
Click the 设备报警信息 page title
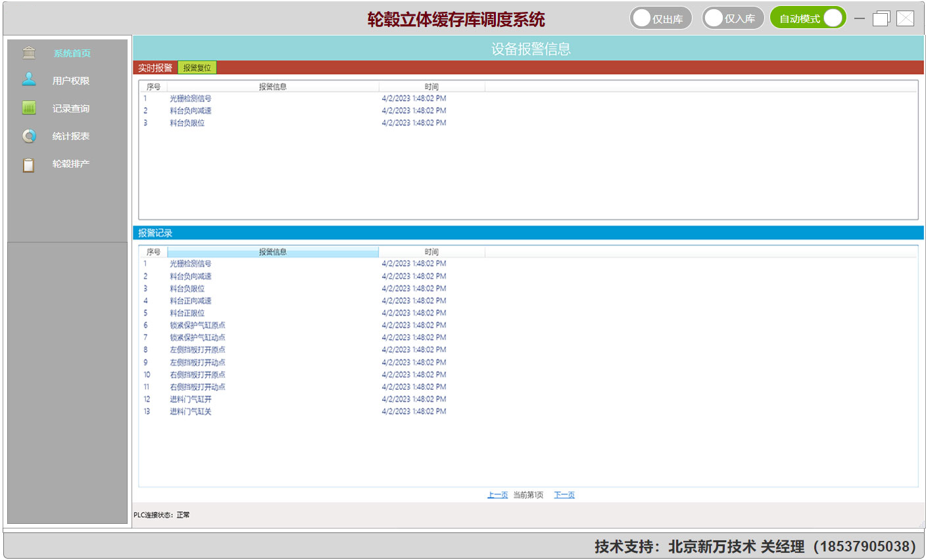(x=531, y=49)
